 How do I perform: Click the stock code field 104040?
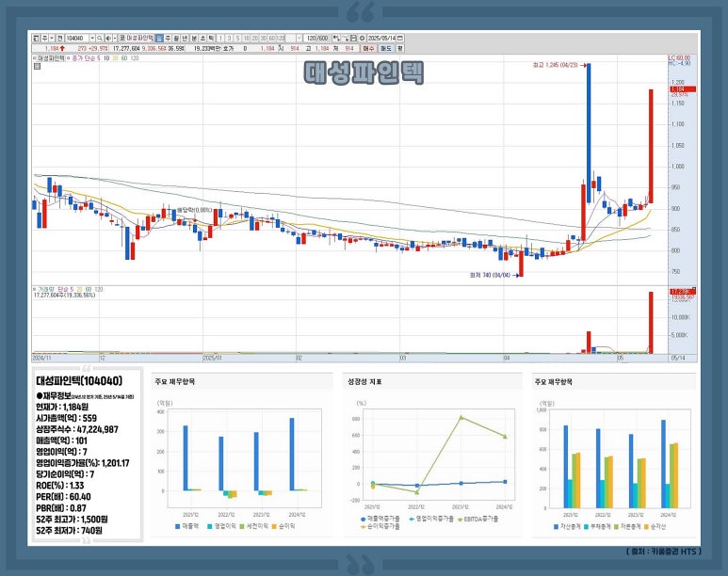click(77, 38)
